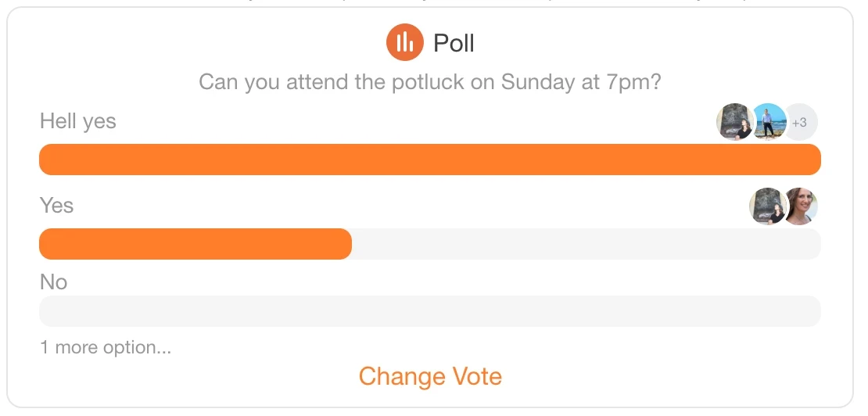Screen dimensions: 868x416
Task: Click the potluck question text
Action: tap(430, 82)
